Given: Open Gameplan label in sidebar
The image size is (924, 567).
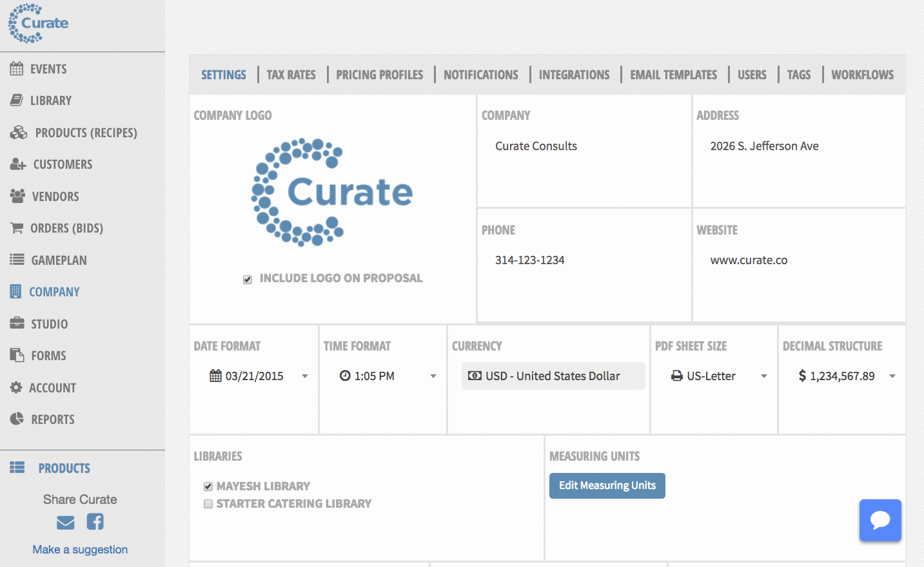Looking at the screenshot, I should [x=59, y=260].
